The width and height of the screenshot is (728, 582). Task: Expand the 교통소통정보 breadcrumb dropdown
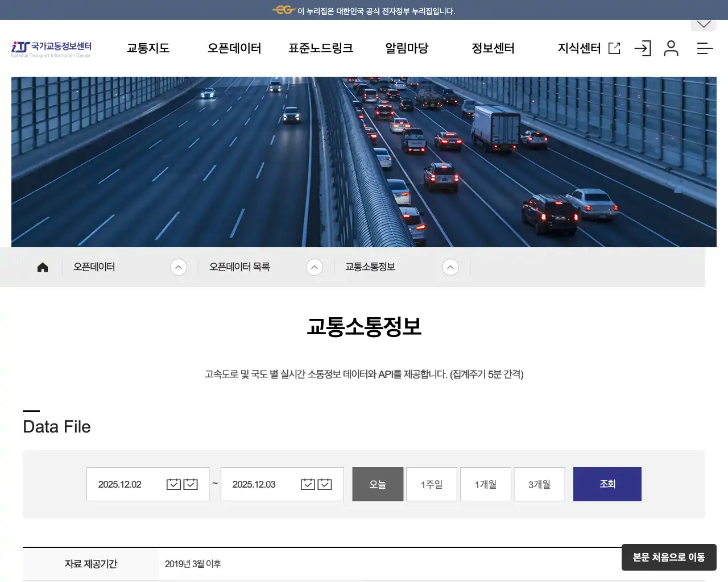pos(450,267)
